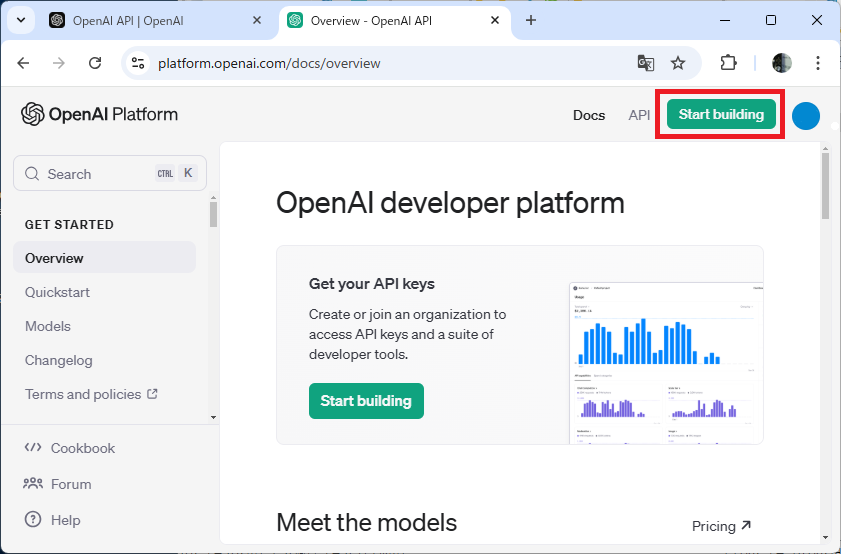Open the Chrome three-dot menu

pyautogui.click(x=817, y=63)
